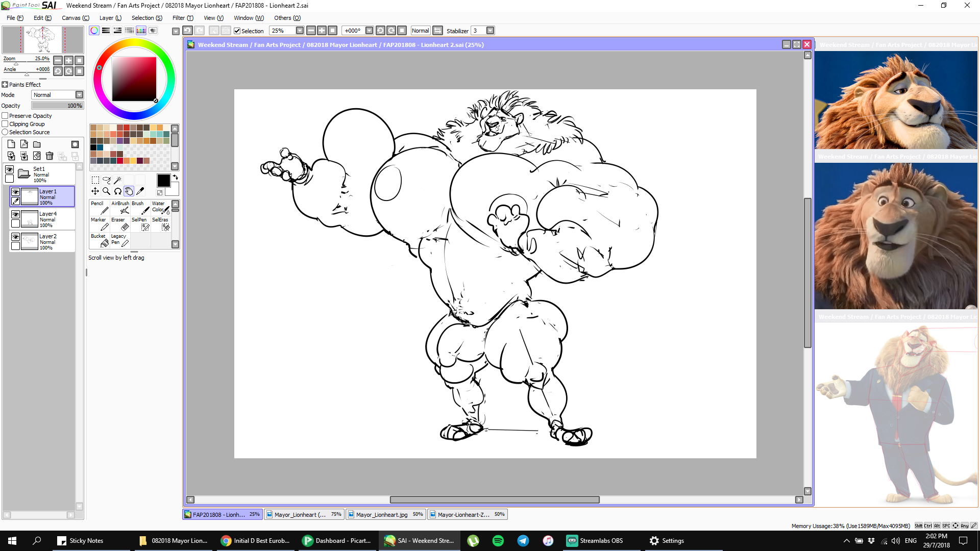Hide Layer4 with its eye icon
This screenshot has height=551, width=980.
[16, 214]
